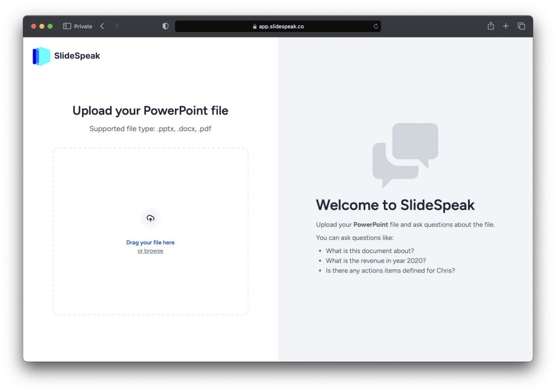This screenshot has width=556, height=392.
Task: Click the "Welcome to SlideSpeak" heading
Action: coord(395,205)
